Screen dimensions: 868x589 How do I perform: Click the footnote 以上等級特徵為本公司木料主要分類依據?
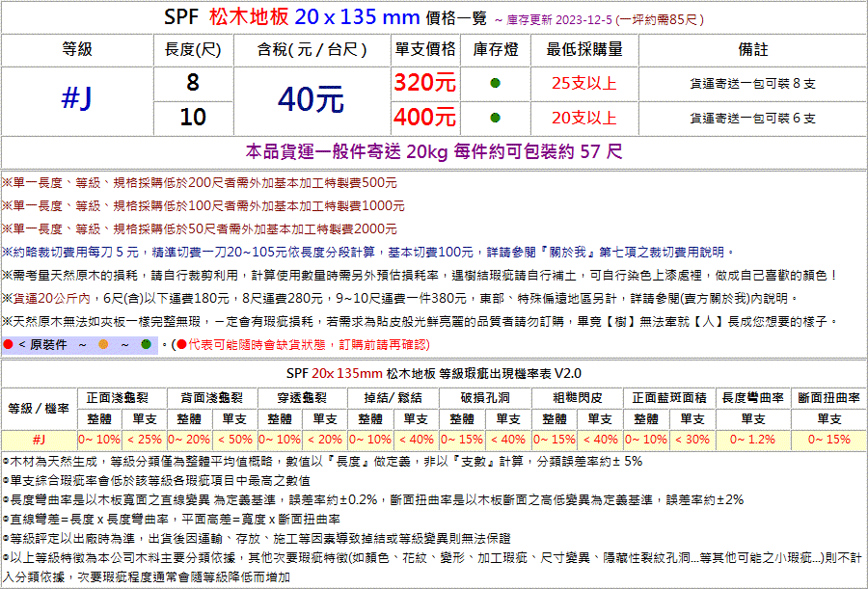point(433,568)
